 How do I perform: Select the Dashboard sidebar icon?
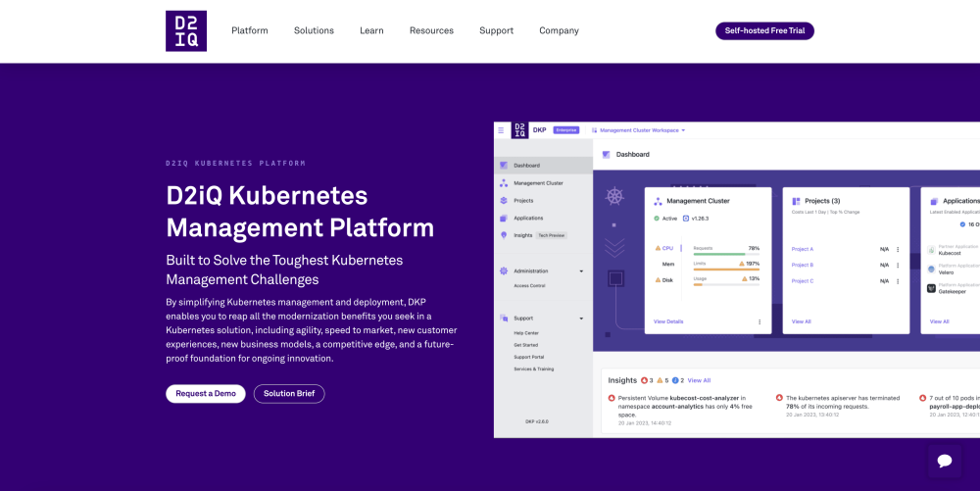click(x=504, y=166)
